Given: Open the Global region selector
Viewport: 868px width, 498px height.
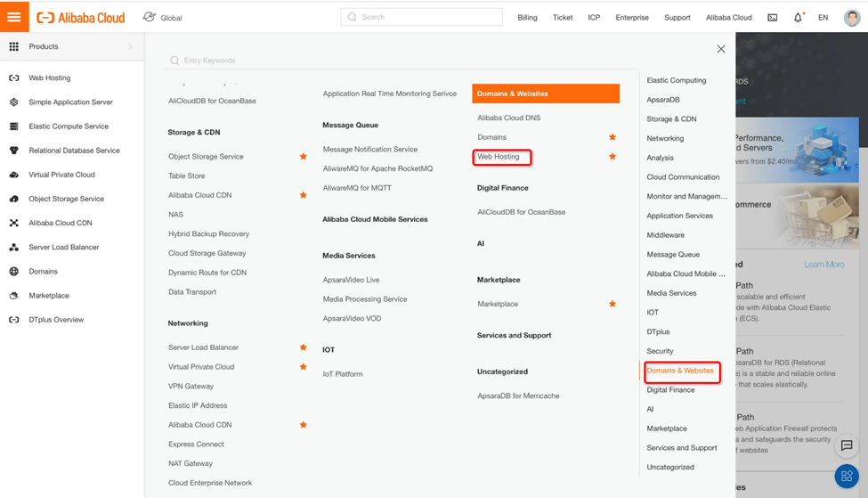Looking at the screenshot, I should pyautogui.click(x=162, y=18).
